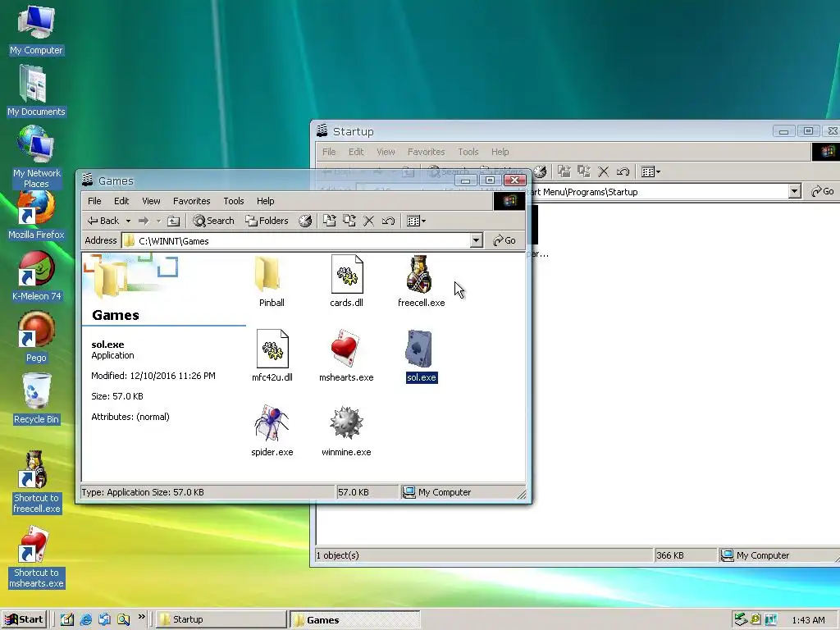The width and height of the screenshot is (840, 630).
Task: Click the Up folder icon in Games toolbar
Action: pyautogui.click(x=173, y=221)
